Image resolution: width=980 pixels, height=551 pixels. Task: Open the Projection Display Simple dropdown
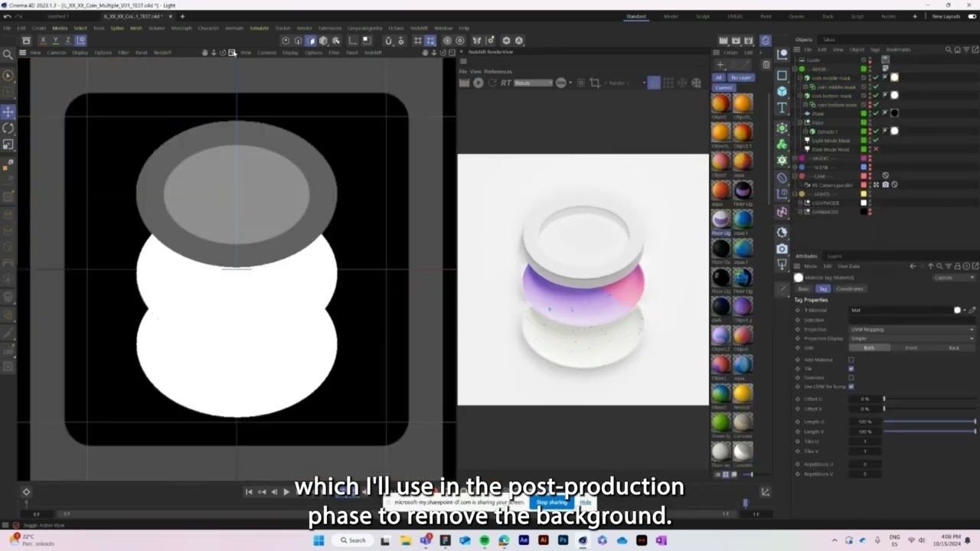click(x=913, y=338)
